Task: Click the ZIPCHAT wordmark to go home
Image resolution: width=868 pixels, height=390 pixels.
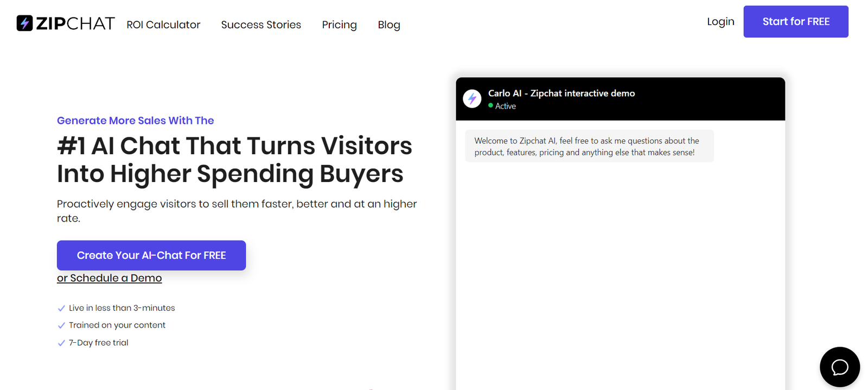Action: coord(75,23)
